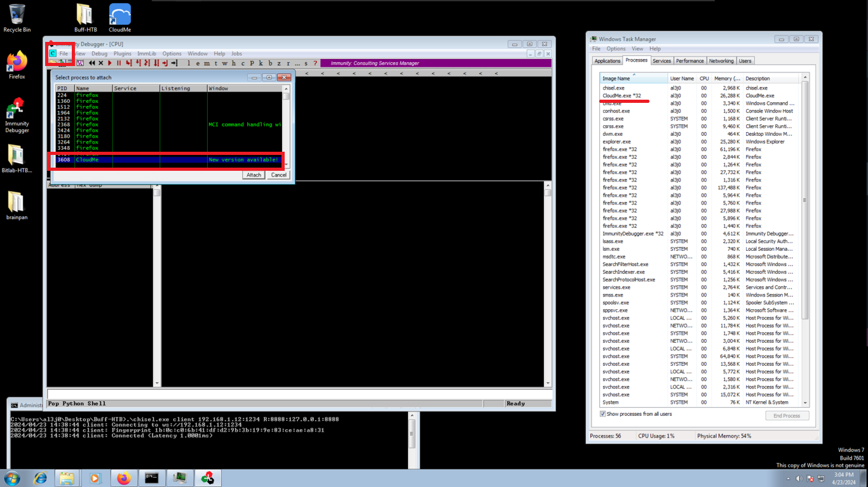868x487 pixels.
Task: Toggle 'Show processes from all users' checkbox
Action: point(603,414)
